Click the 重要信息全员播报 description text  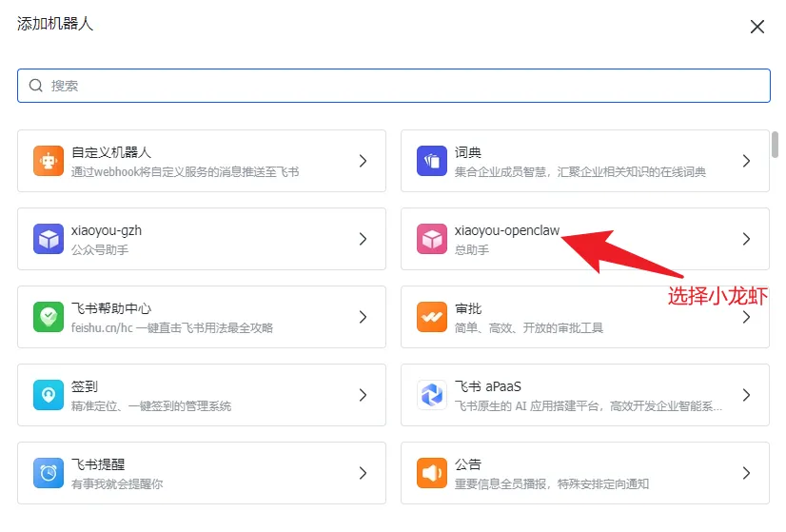point(551,483)
